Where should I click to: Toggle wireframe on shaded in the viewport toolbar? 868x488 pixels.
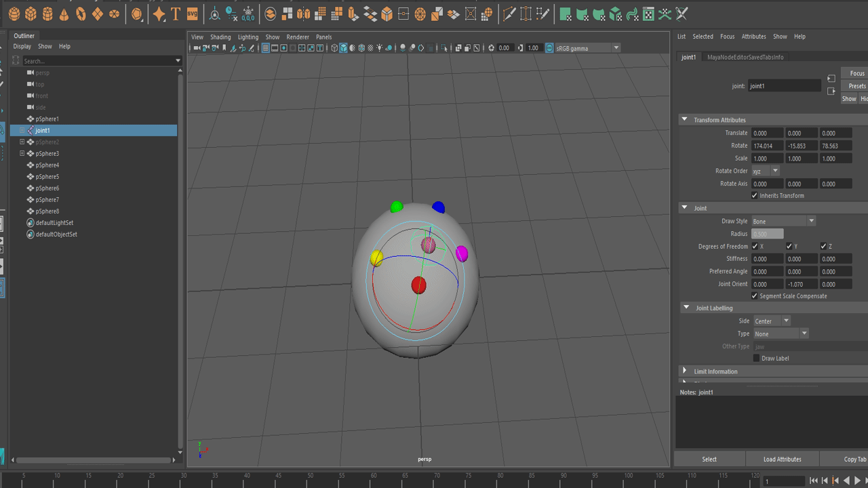361,47
